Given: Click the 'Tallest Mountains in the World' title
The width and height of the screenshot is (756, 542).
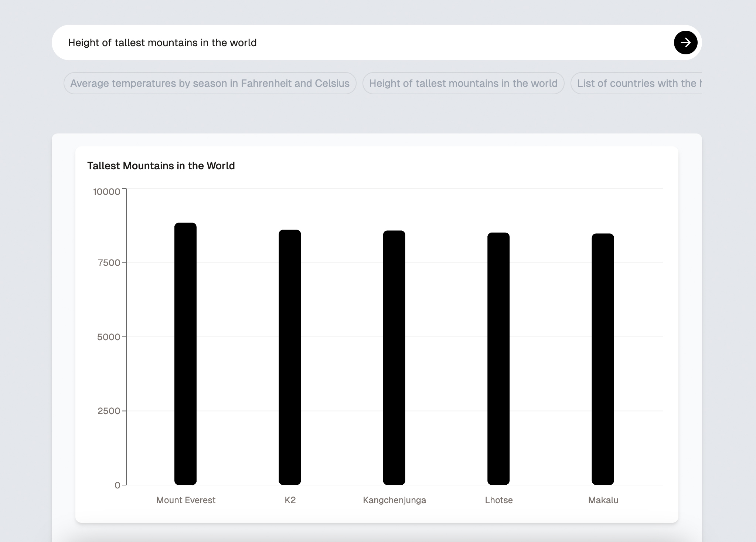Looking at the screenshot, I should (x=161, y=166).
